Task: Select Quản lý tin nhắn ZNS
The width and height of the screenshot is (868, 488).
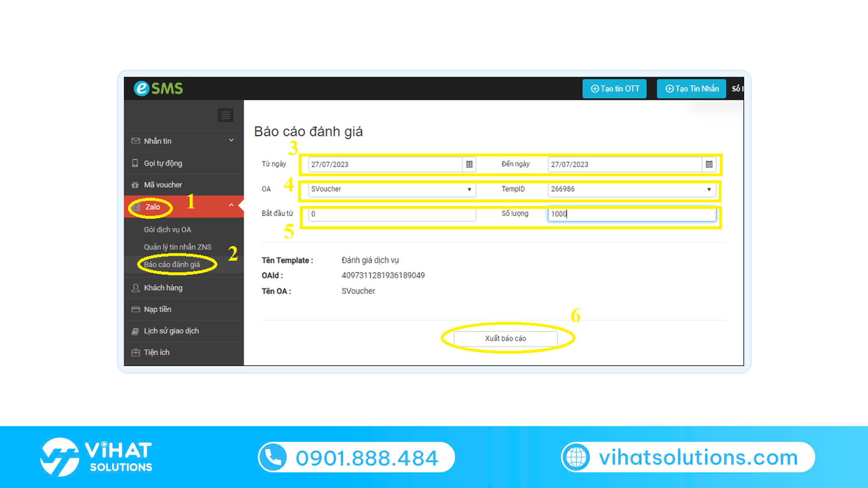Action: (178, 247)
